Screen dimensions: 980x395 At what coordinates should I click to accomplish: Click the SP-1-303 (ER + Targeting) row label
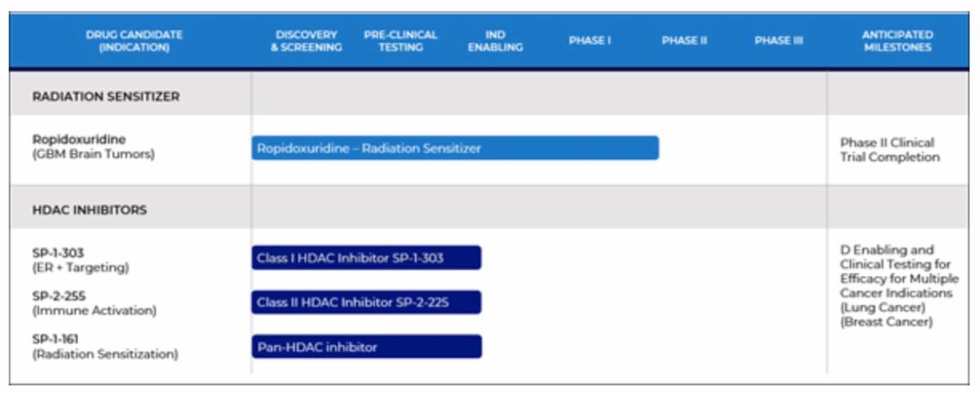(80, 259)
